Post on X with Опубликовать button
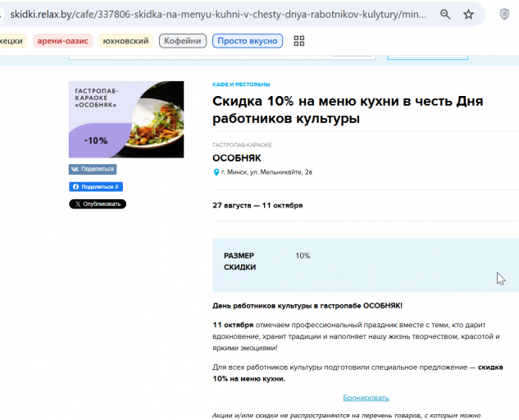 98,204
